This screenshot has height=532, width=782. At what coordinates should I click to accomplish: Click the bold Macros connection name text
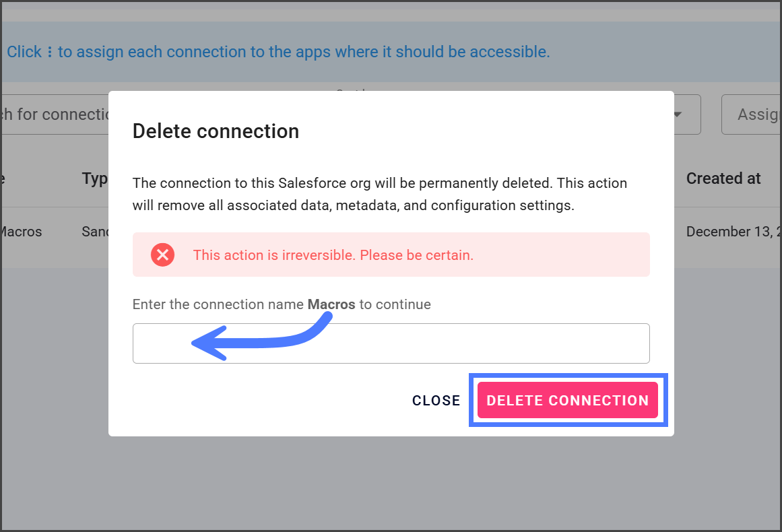(x=331, y=304)
